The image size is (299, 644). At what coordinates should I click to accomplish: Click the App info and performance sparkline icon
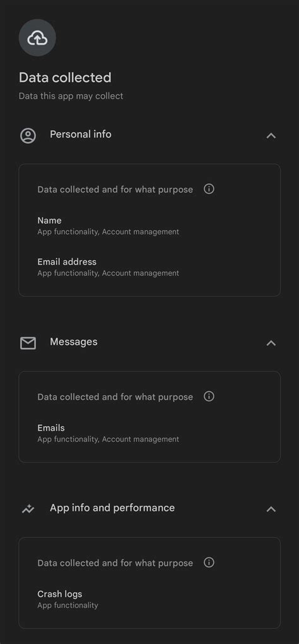(x=28, y=510)
